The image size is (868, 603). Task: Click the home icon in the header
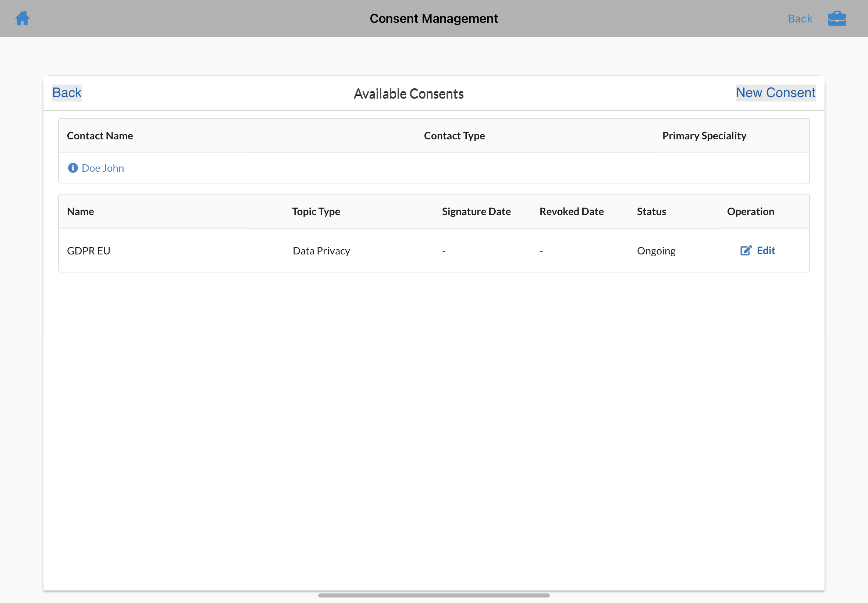click(x=22, y=18)
